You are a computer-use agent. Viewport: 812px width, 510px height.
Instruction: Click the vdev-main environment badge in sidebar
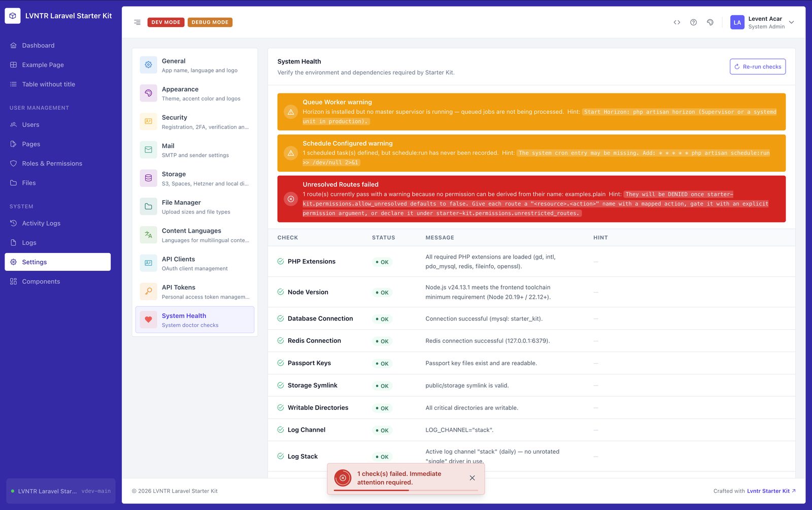[x=96, y=491]
